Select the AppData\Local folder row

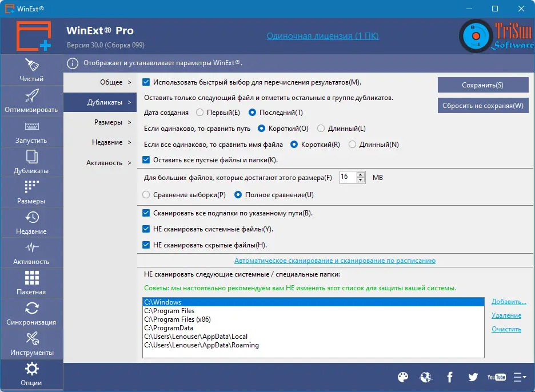(313, 337)
